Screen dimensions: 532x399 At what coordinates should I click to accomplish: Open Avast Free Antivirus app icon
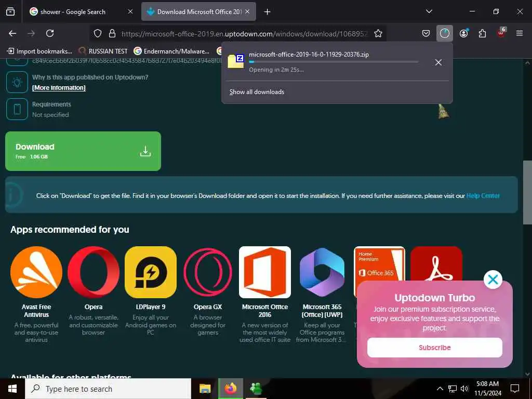(36, 272)
